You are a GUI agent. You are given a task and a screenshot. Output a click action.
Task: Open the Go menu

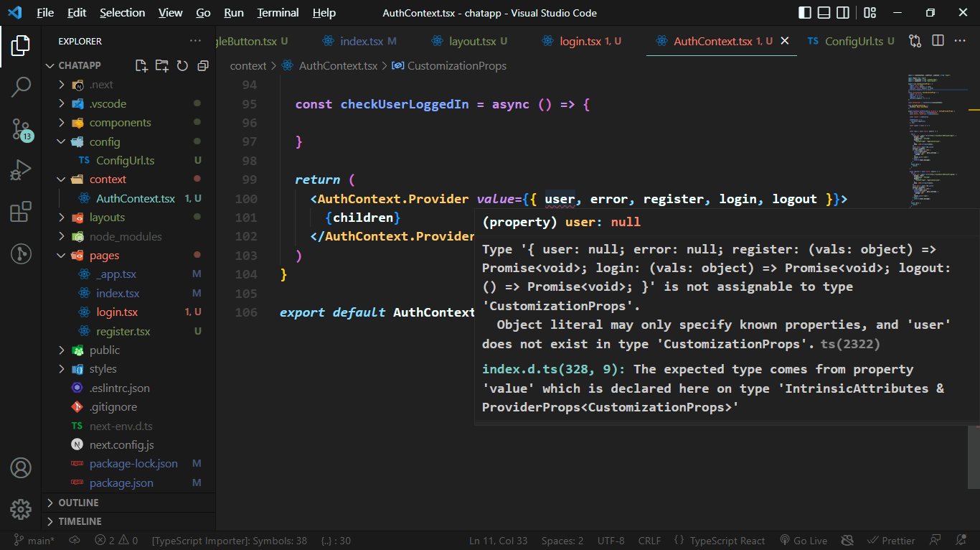point(203,13)
